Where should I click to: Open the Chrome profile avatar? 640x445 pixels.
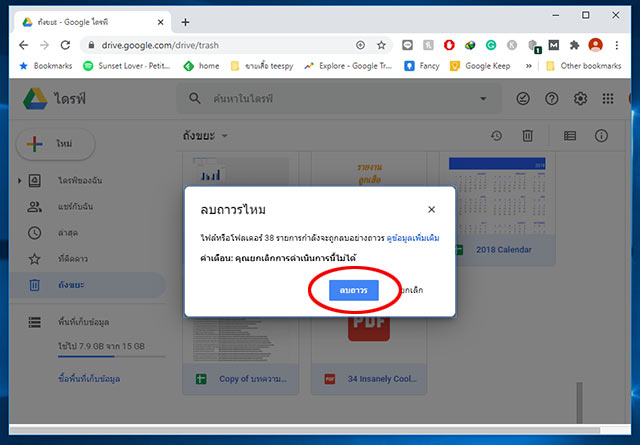pyautogui.click(x=596, y=45)
